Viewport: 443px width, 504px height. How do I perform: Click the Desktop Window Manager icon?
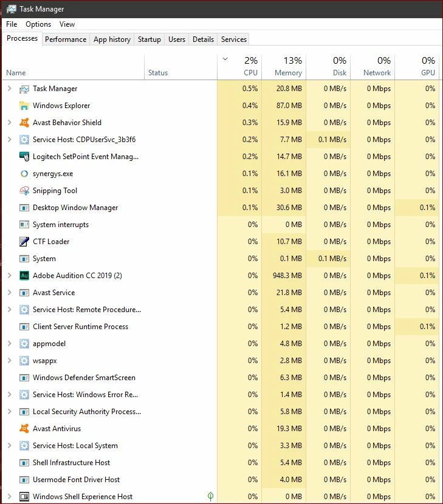tap(24, 208)
